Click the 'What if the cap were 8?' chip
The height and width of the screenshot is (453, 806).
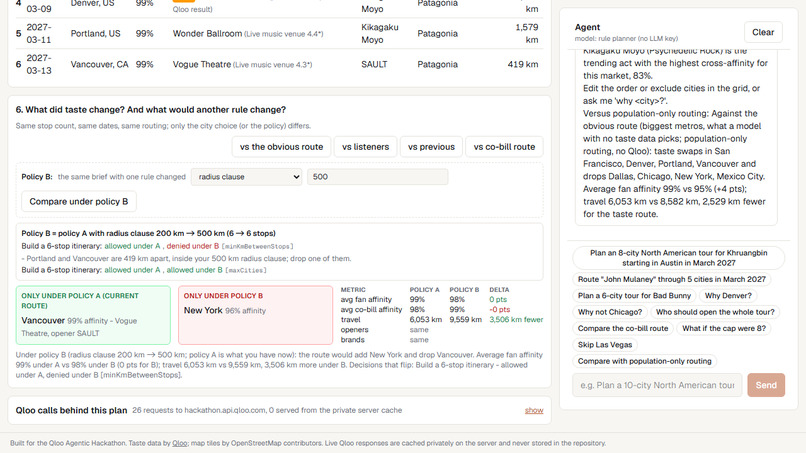click(724, 329)
